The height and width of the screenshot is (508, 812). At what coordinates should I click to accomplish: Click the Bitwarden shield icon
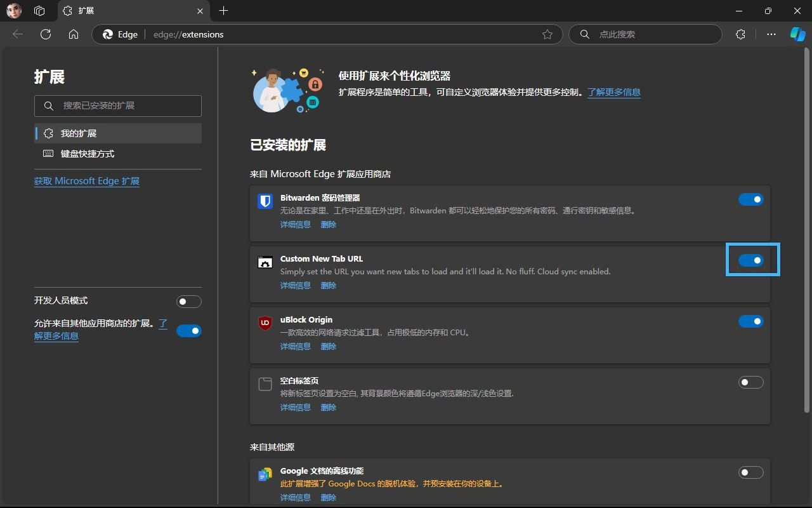pyautogui.click(x=265, y=201)
